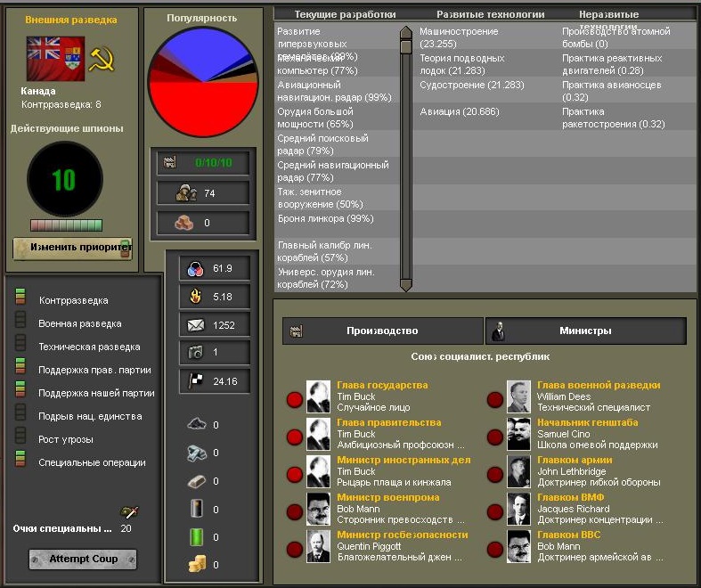Click the Изменить приоритет button
This screenshot has height=588, width=701.
pos(72,249)
